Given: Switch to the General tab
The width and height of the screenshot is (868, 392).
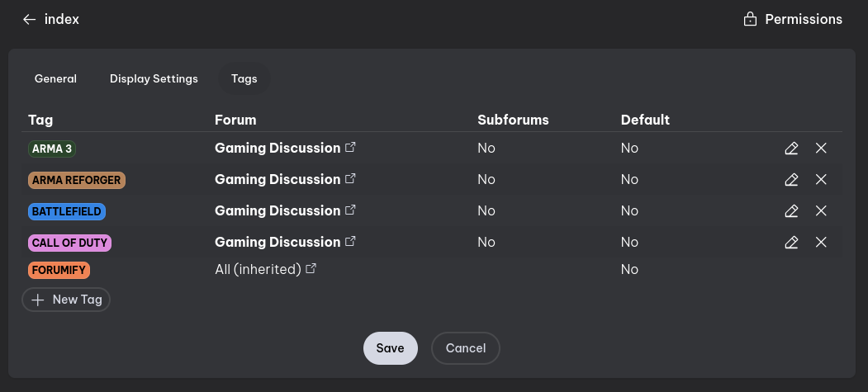Looking at the screenshot, I should 55,79.
